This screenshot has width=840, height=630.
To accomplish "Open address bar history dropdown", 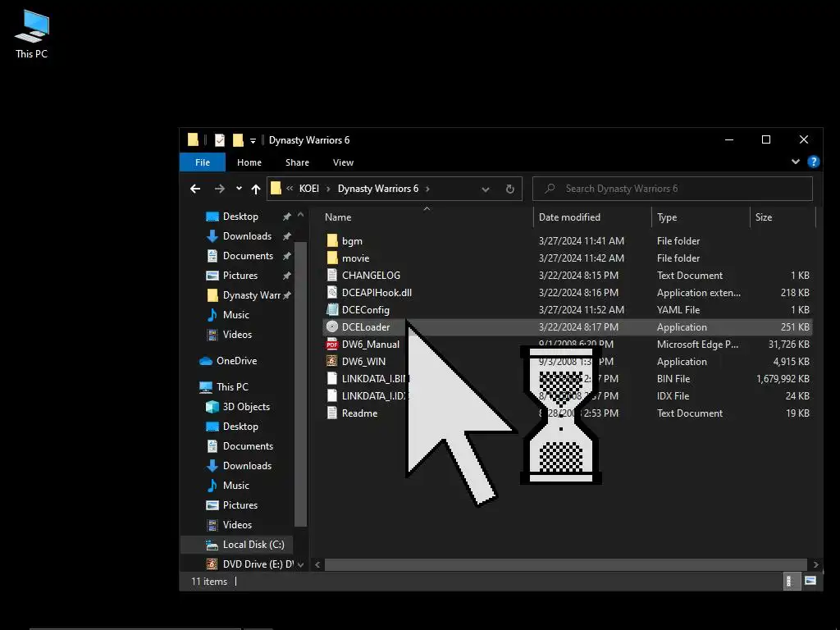I will coord(486,189).
